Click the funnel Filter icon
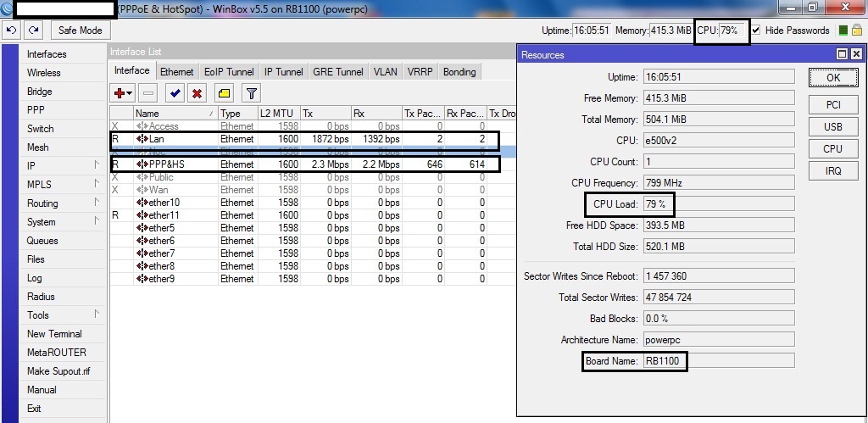 251,93
